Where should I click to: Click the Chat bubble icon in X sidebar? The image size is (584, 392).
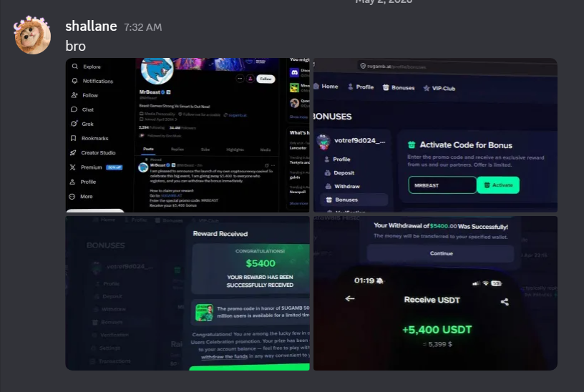pos(74,109)
